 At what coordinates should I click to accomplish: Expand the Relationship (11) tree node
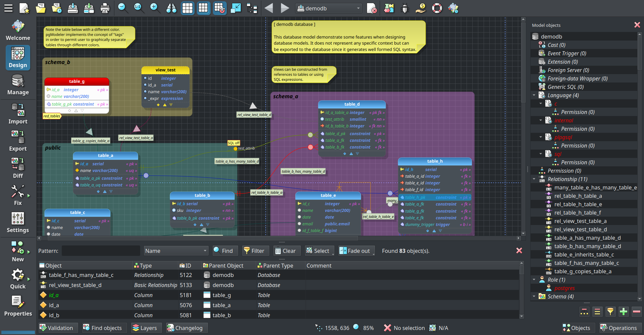[x=534, y=179]
